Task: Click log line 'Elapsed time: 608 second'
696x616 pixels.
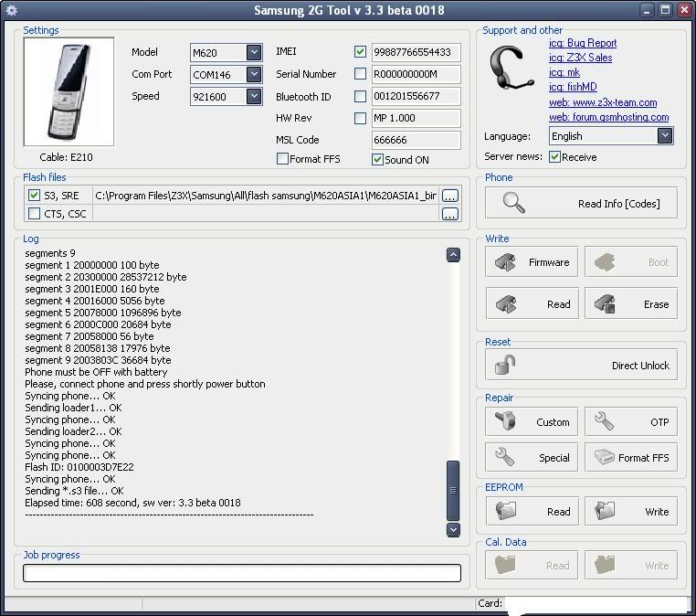Action: [132, 503]
